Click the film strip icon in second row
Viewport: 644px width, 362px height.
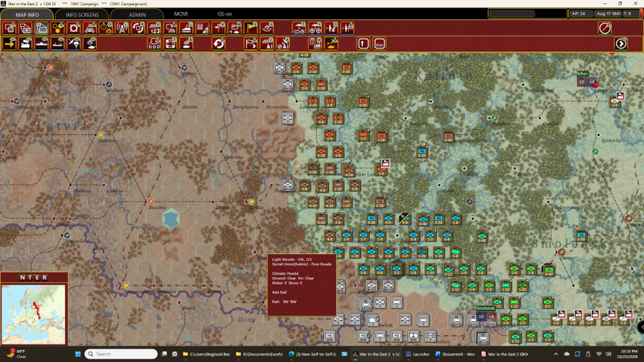[x=171, y=43]
